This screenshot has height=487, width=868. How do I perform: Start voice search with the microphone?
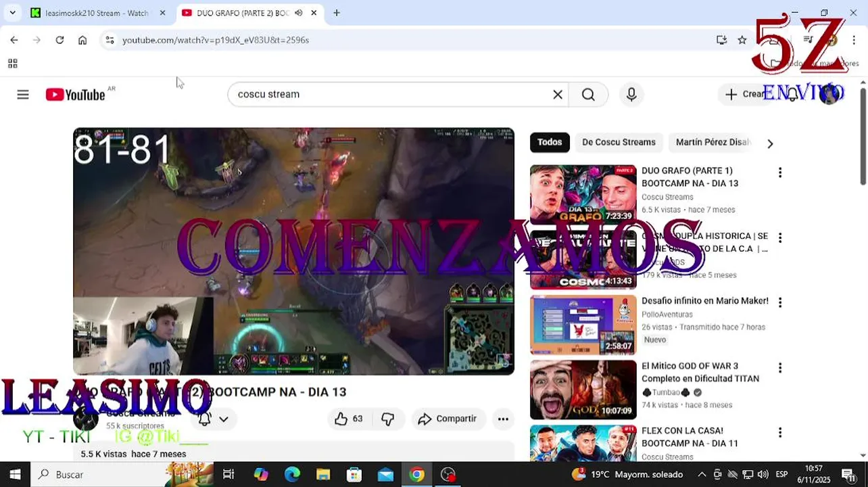[631, 95]
